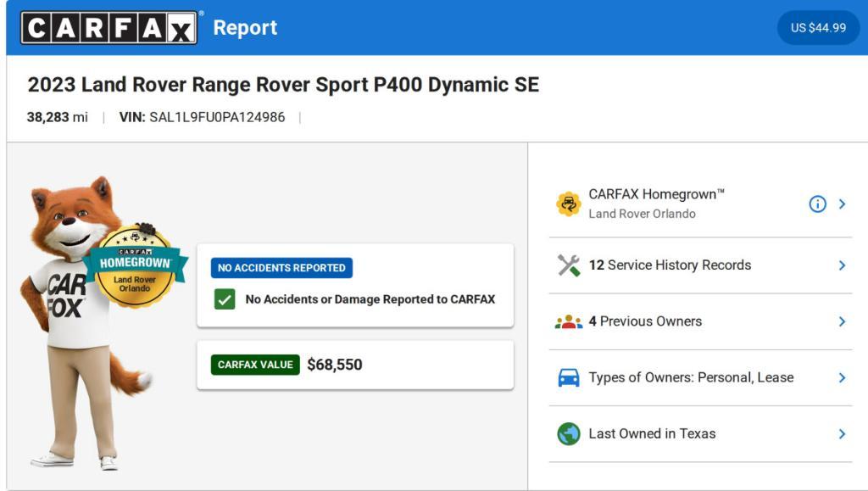Image resolution: width=868 pixels, height=491 pixels.
Task: Open 12 Service History Records link
Action: pyautogui.click(x=670, y=265)
